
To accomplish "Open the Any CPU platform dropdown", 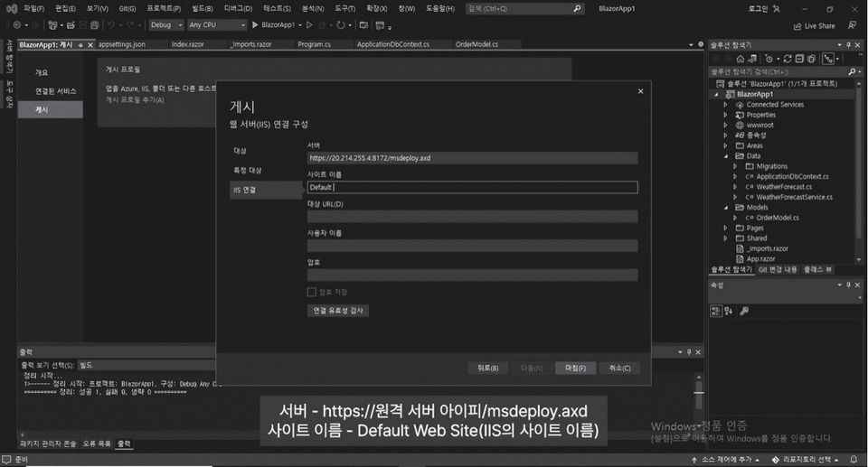I will pos(216,25).
